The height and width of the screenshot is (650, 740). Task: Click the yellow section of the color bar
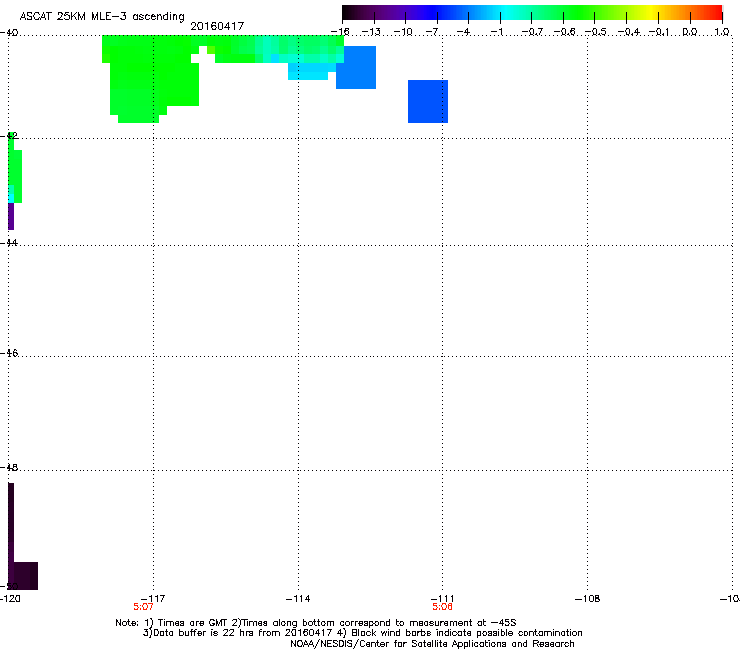(x=651, y=12)
